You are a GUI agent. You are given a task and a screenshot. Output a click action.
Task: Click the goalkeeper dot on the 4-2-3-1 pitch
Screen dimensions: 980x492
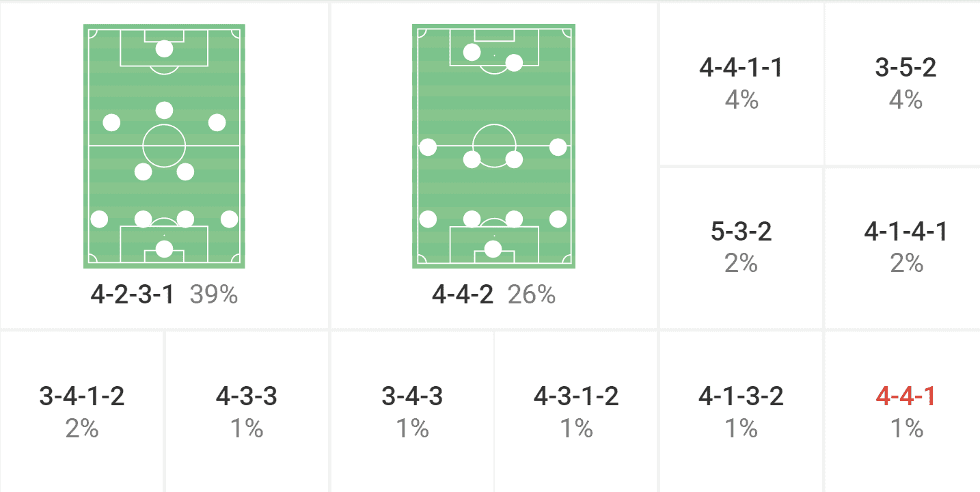click(164, 249)
